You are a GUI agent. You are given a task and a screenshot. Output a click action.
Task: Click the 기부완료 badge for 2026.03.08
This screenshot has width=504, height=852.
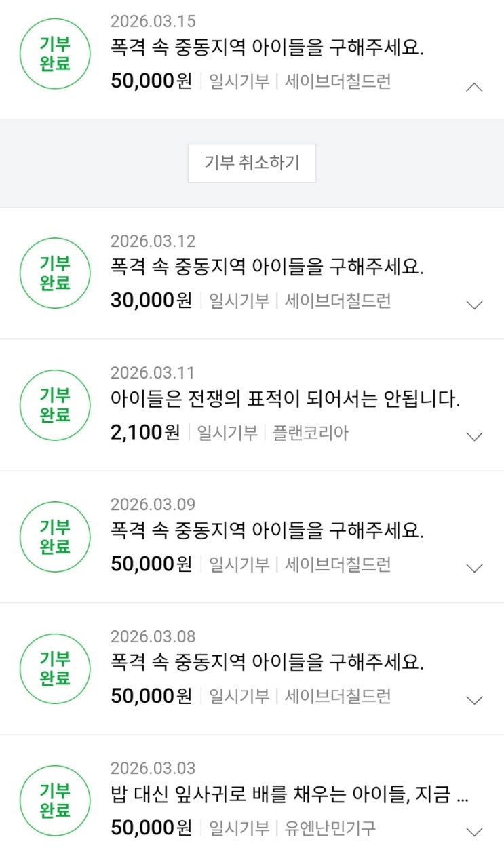point(55,669)
